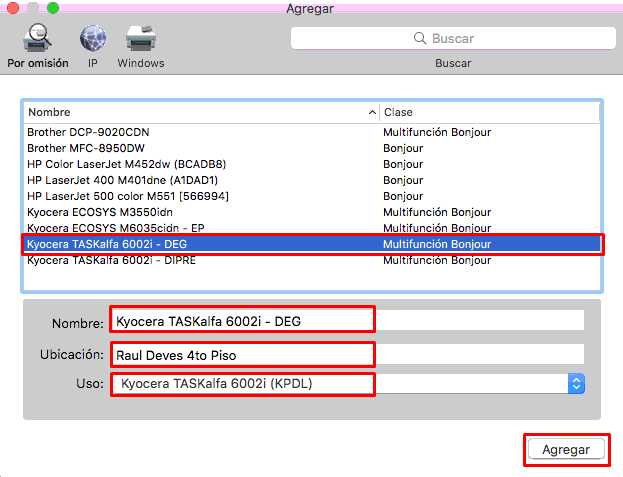Sort the list by Clase column header

click(x=489, y=112)
